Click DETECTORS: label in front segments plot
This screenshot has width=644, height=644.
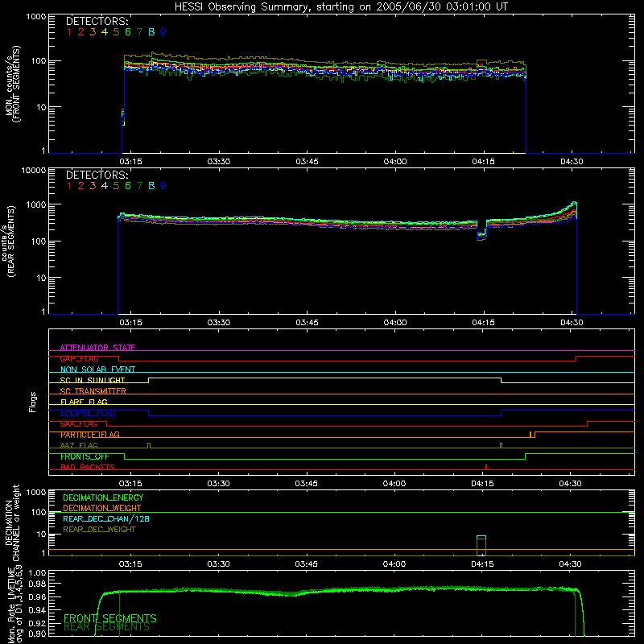click(97, 22)
